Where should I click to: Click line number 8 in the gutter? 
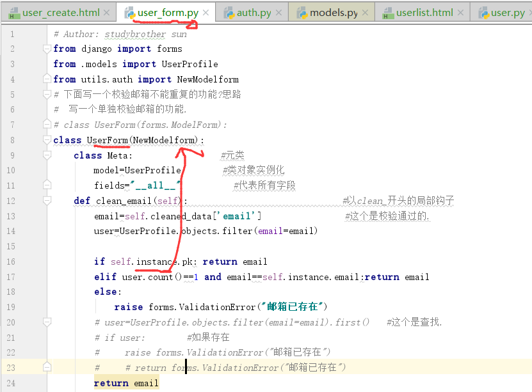pos(12,140)
